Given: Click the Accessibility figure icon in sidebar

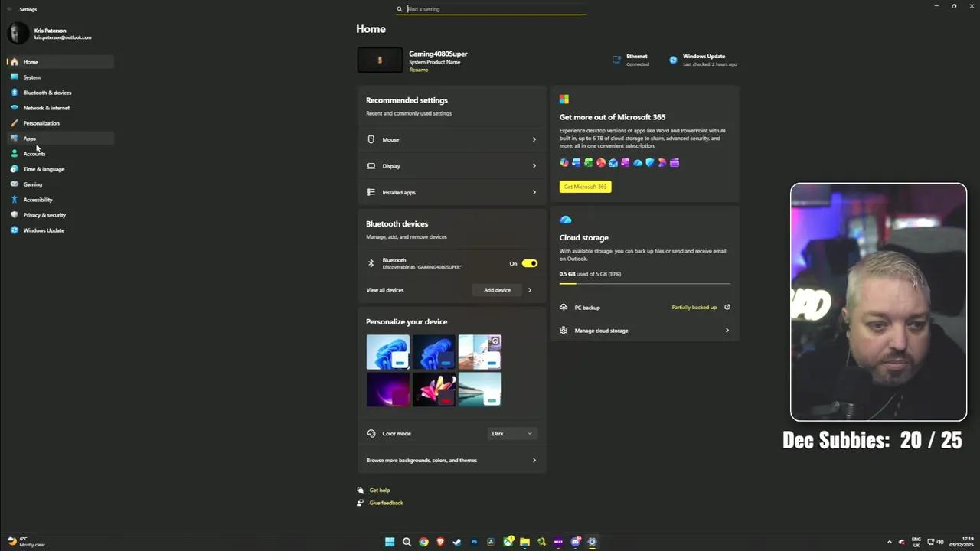Looking at the screenshot, I should pyautogui.click(x=15, y=200).
